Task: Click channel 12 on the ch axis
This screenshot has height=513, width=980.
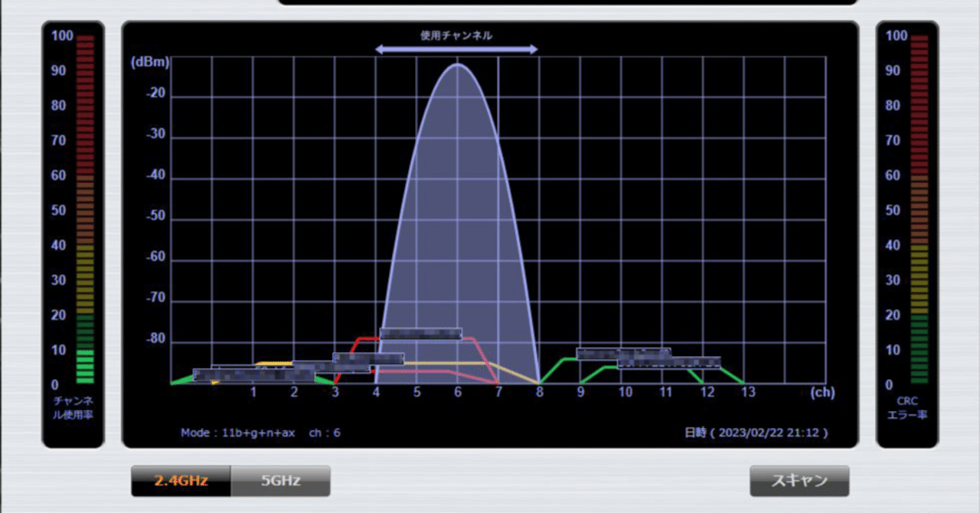Action: [x=707, y=392]
